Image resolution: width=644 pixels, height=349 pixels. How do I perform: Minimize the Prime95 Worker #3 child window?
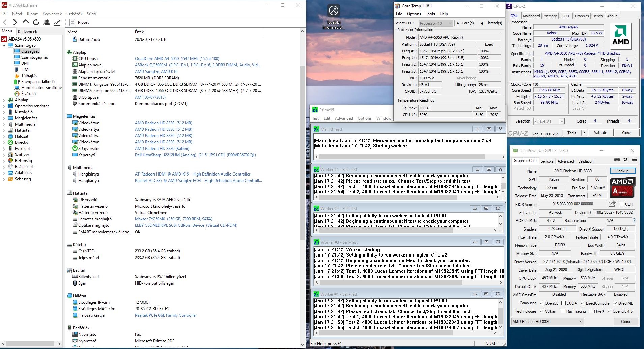[x=475, y=242]
